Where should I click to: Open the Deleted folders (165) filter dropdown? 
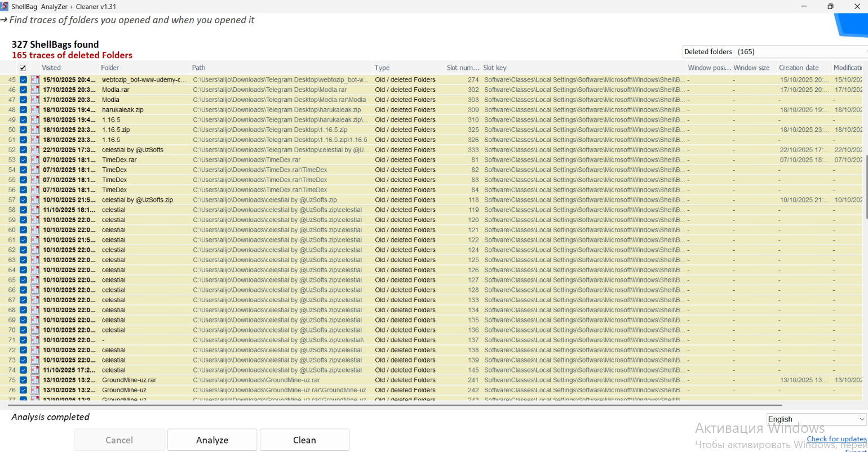pos(774,52)
